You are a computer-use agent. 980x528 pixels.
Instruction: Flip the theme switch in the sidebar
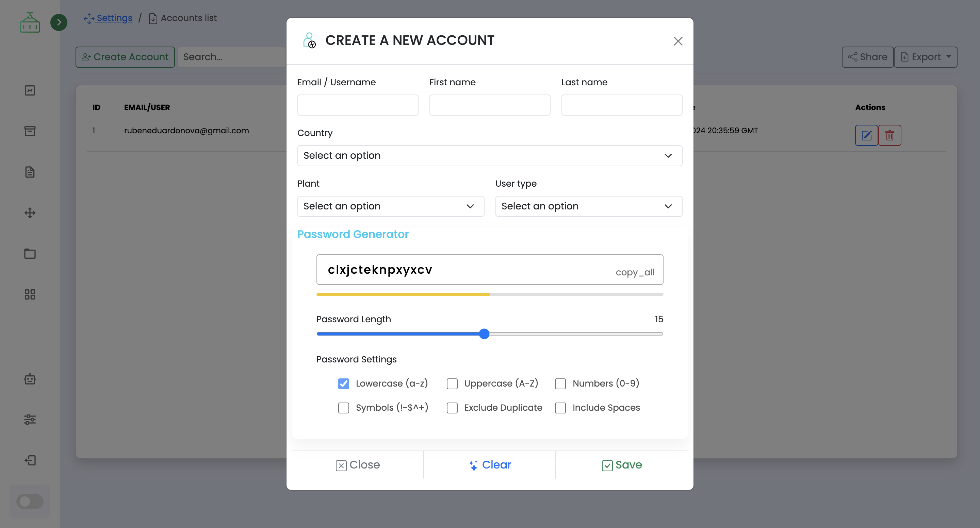[30, 501]
